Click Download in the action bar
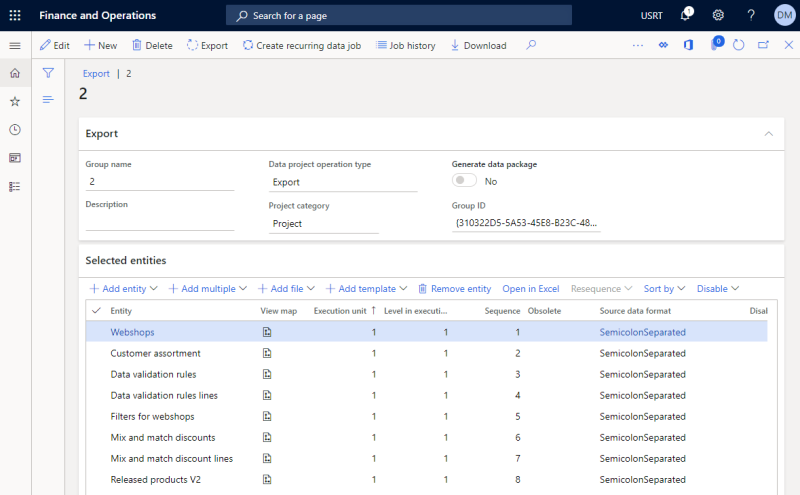Viewport: 800px width, 495px height. 478,45
